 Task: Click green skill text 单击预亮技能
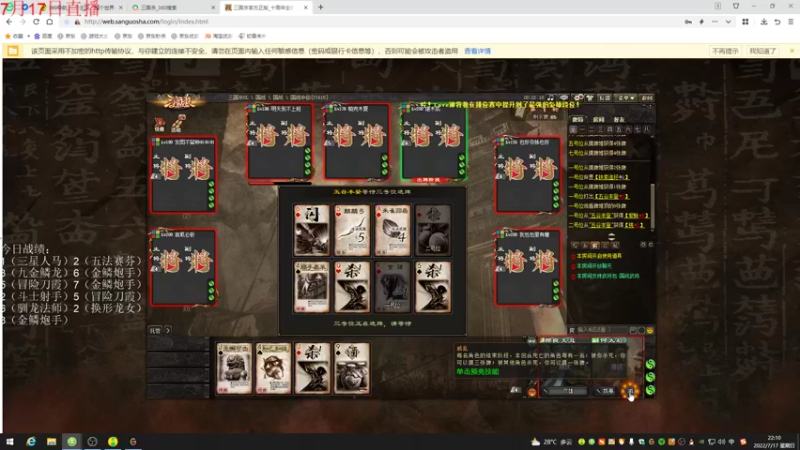[x=478, y=371]
